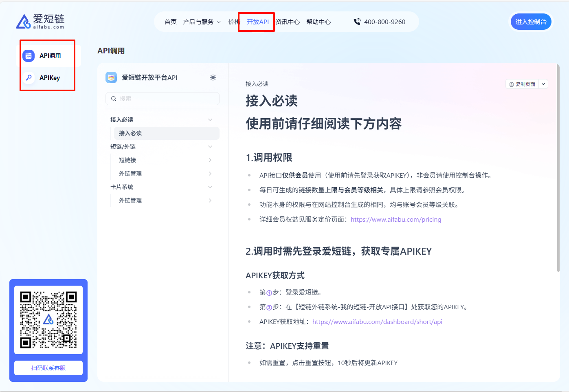Toggle light/dark theme sun icon

(213, 77)
